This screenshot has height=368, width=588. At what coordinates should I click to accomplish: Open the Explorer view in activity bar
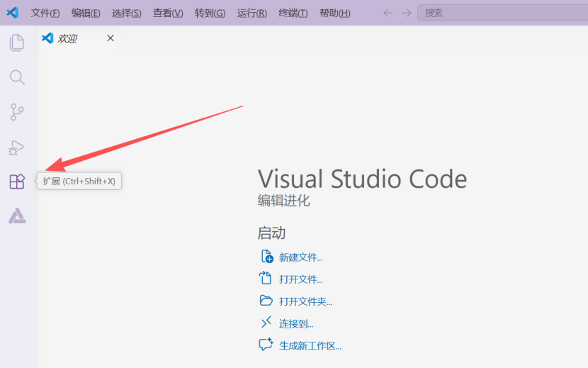click(17, 43)
